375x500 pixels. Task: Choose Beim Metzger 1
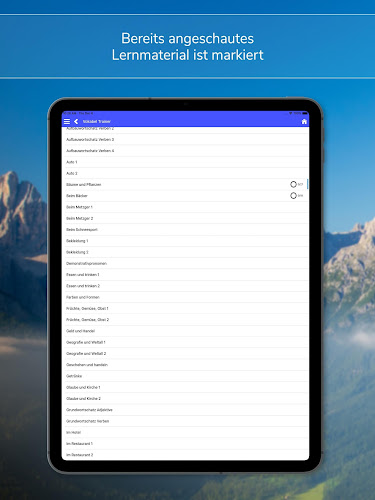[185, 207]
